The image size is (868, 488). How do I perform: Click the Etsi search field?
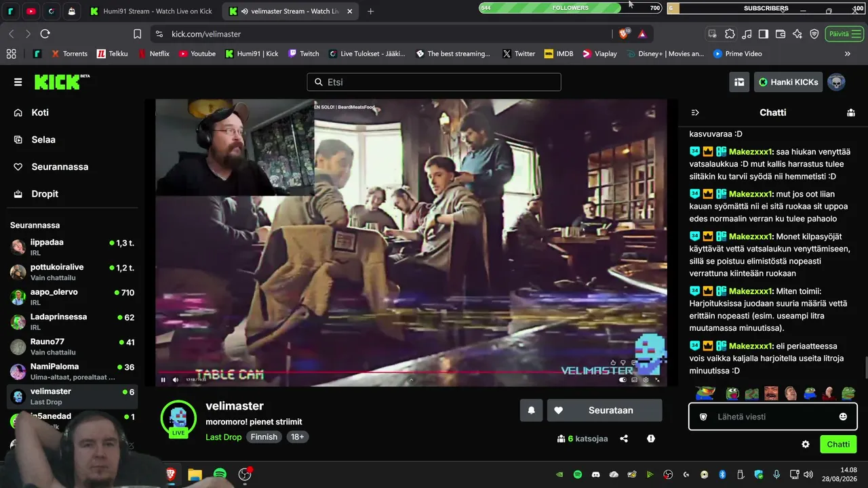(x=434, y=82)
